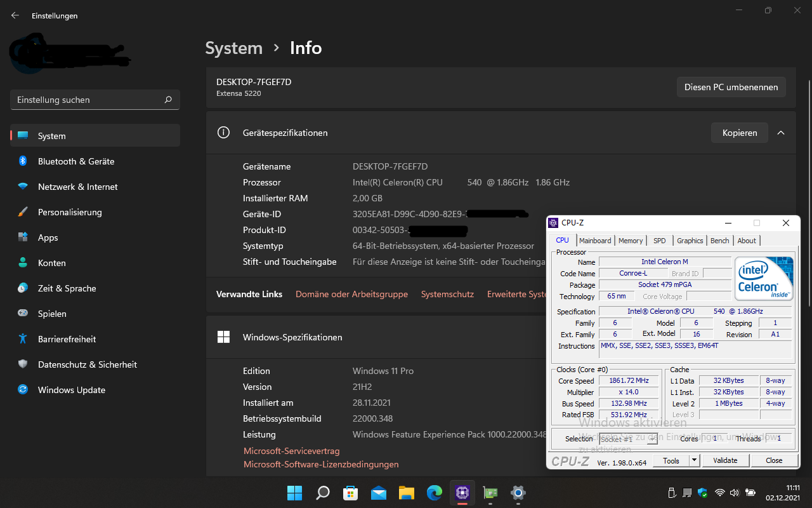
Task: Collapse the Gerätespezifikationen section
Action: pyautogui.click(x=781, y=133)
